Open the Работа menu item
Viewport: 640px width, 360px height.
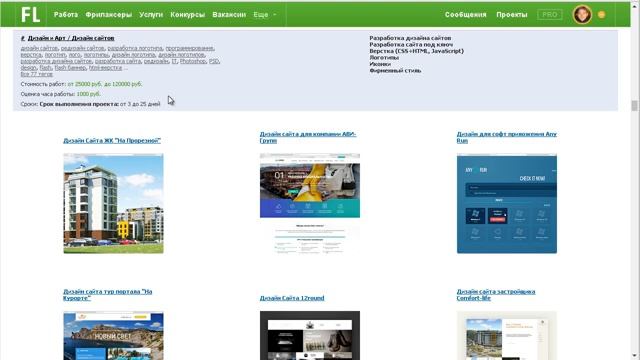click(66, 15)
